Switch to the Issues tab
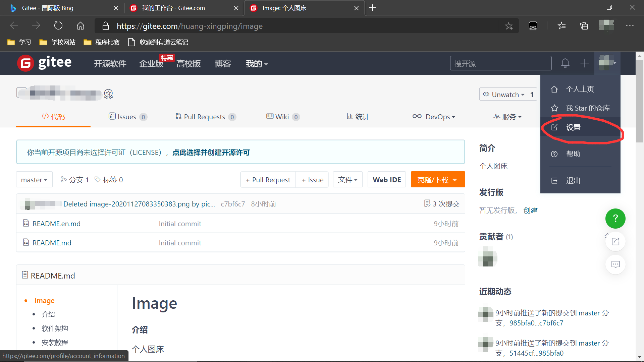This screenshot has width=644, height=362. coord(128,117)
